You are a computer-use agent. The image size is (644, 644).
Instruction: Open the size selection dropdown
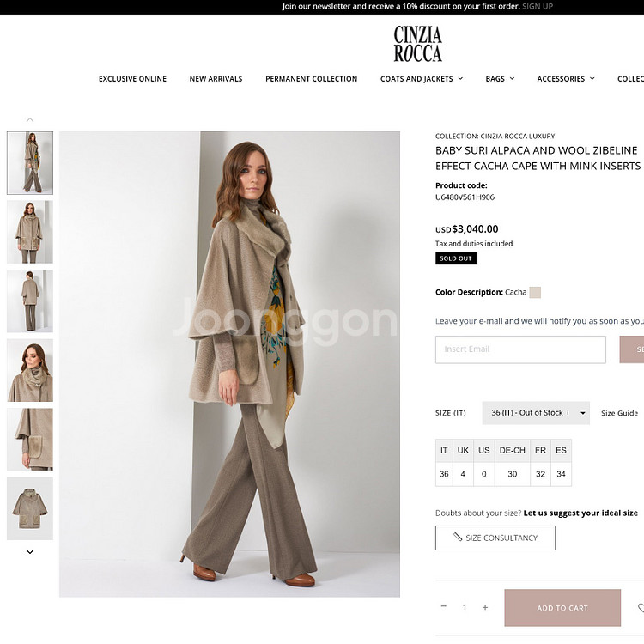coord(536,413)
